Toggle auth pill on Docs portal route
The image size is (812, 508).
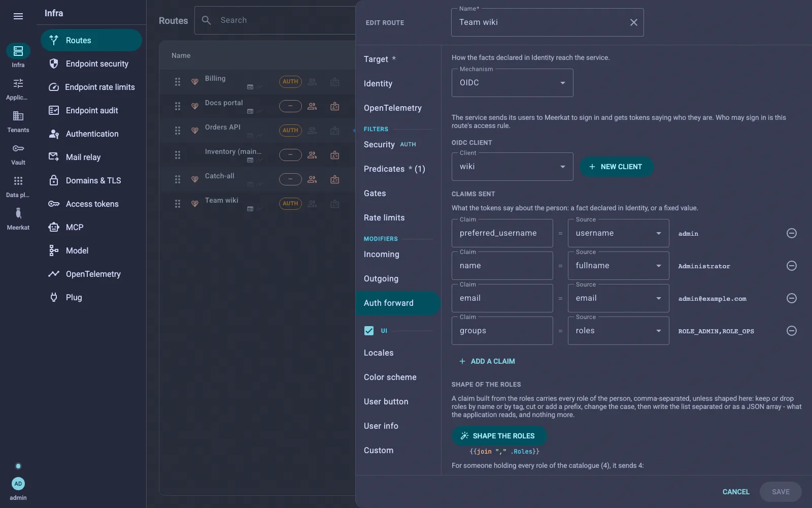(290, 106)
